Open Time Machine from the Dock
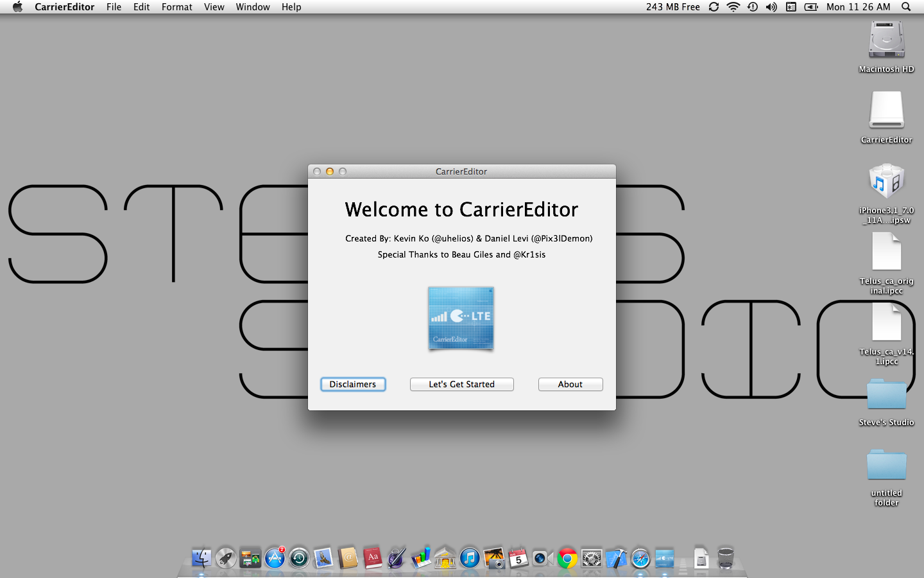This screenshot has height=578, width=924. tap(299, 557)
